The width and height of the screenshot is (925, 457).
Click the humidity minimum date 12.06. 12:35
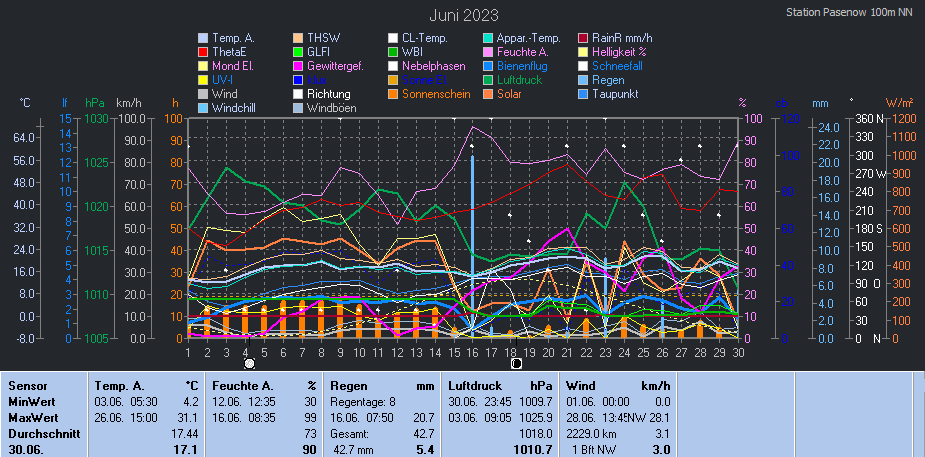[x=244, y=402]
